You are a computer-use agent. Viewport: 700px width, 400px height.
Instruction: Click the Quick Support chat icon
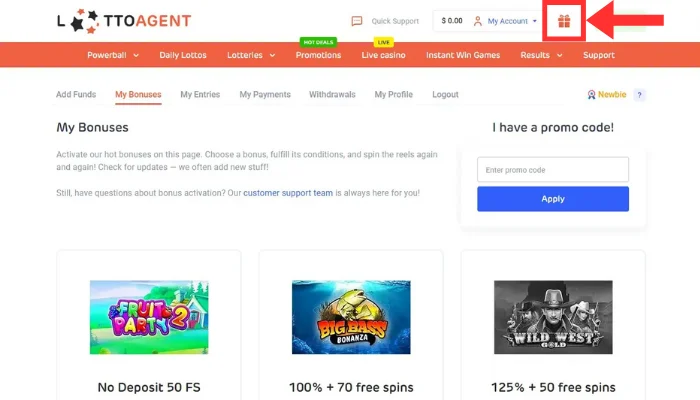click(357, 21)
